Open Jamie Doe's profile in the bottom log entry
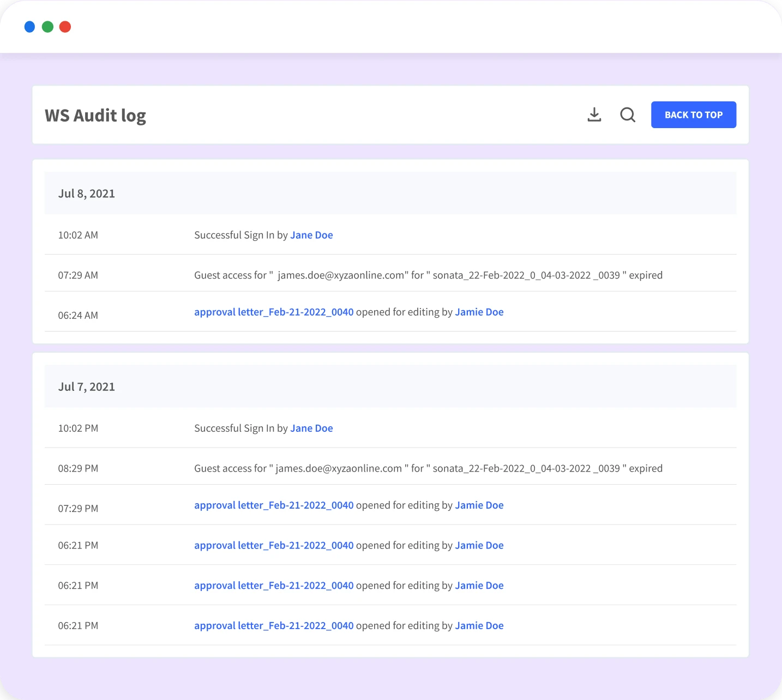 [479, 625]
